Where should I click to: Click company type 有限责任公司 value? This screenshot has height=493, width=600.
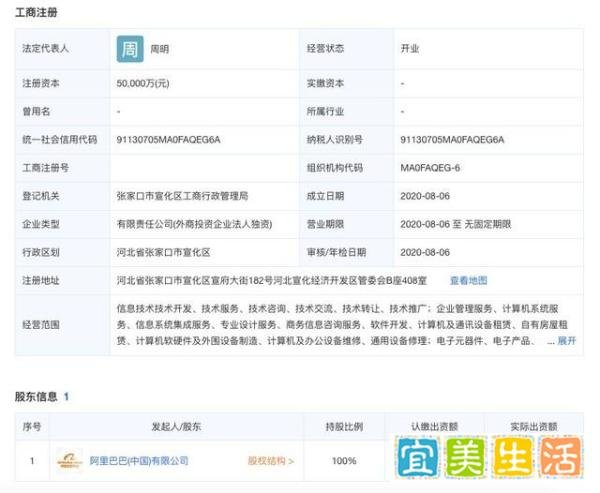[194, 224]
